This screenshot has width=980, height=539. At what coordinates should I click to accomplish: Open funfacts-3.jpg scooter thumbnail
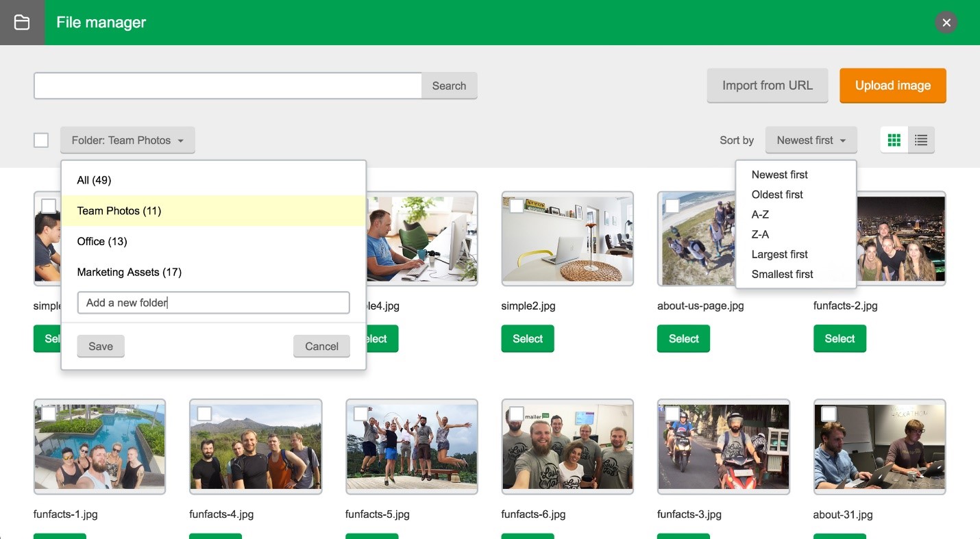[x=724, y=447]
